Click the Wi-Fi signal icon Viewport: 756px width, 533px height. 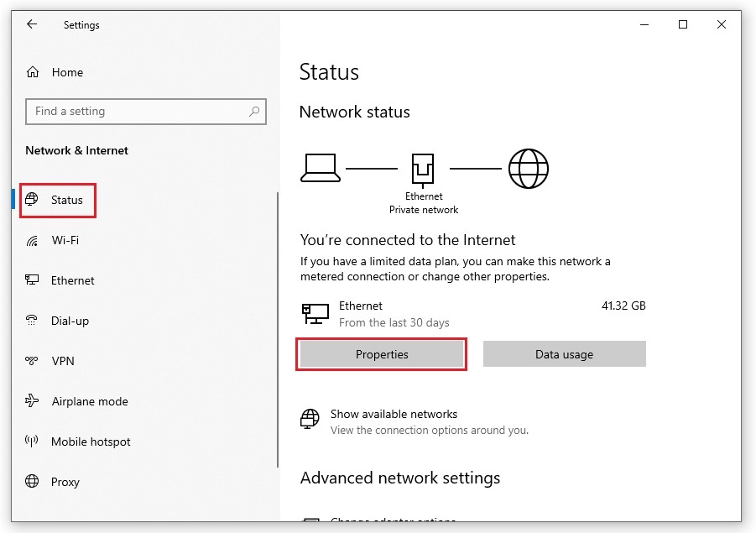click(33, 240)
